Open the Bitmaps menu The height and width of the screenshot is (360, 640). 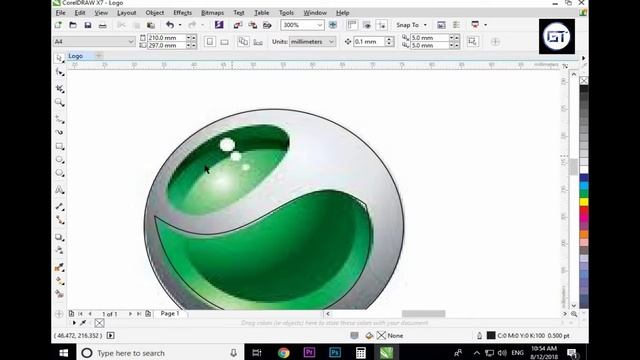tap(212, 13)
